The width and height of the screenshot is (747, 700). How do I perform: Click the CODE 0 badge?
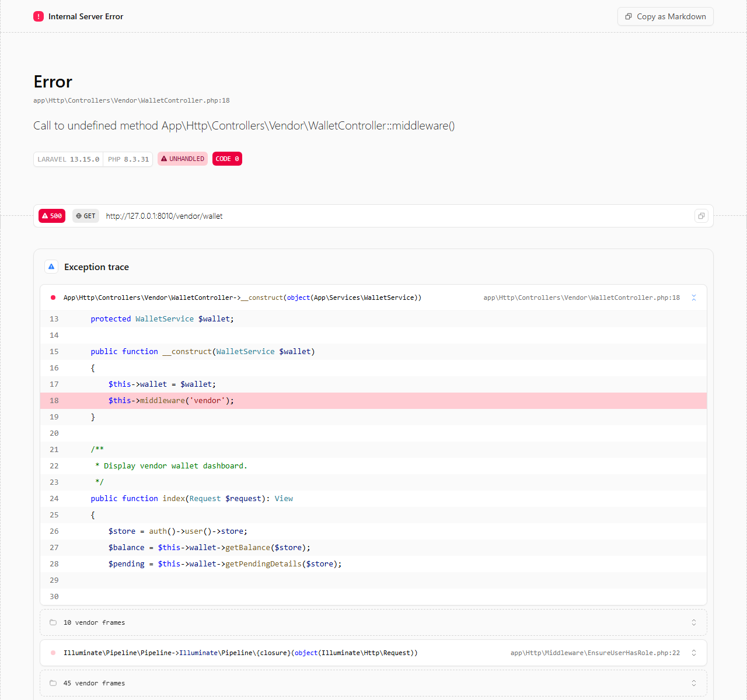point(227,159)
